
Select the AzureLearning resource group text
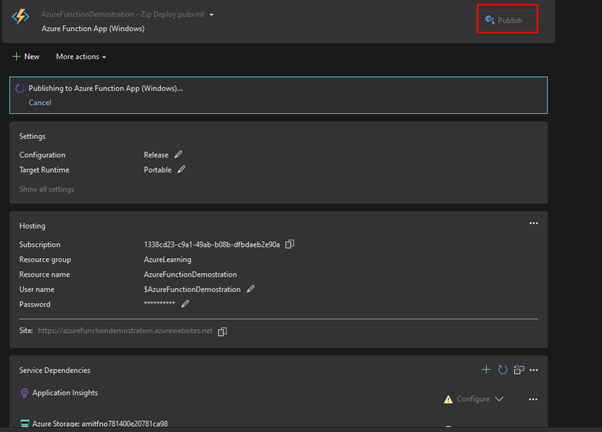167,260
